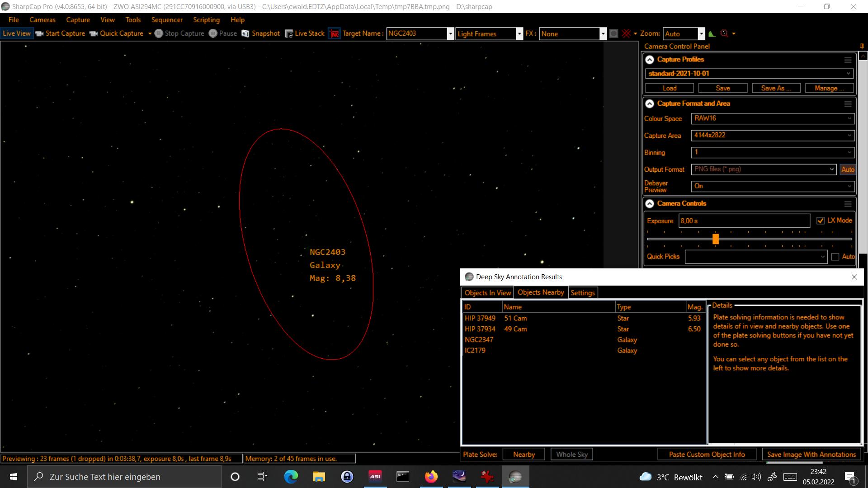This screenshot has height=488, width=868.
Task: Toggle the LX Mode checkbox
Action: click(821, 221)
